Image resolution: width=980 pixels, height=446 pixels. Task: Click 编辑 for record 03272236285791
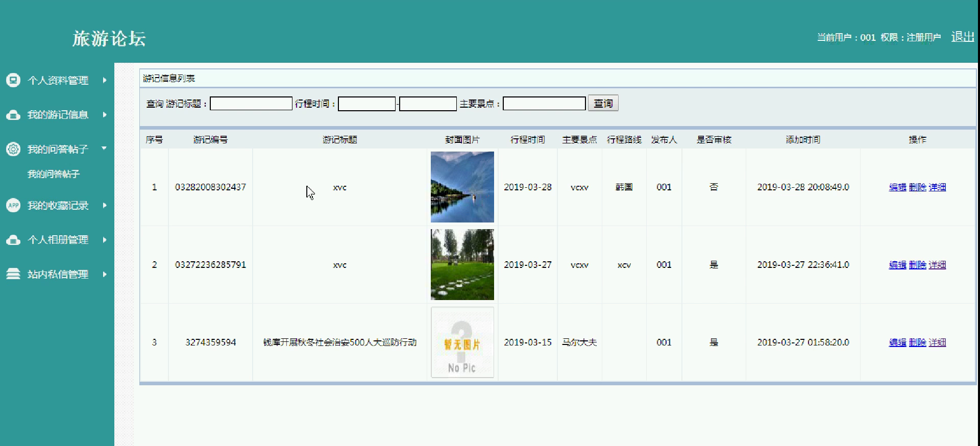(897, 265)
